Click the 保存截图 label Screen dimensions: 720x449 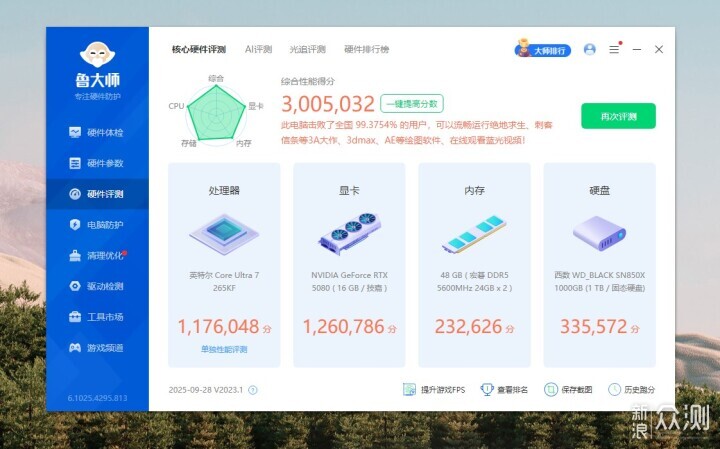[577, 390]
